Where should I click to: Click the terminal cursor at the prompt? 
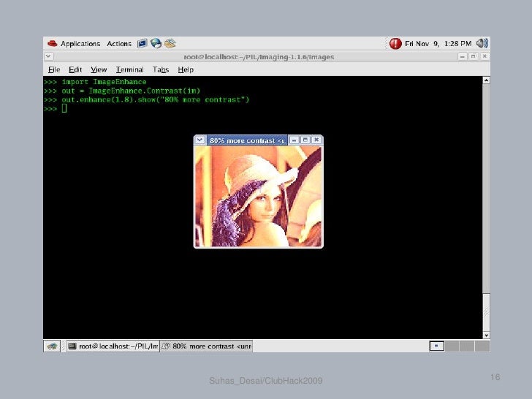coord(64,109)
